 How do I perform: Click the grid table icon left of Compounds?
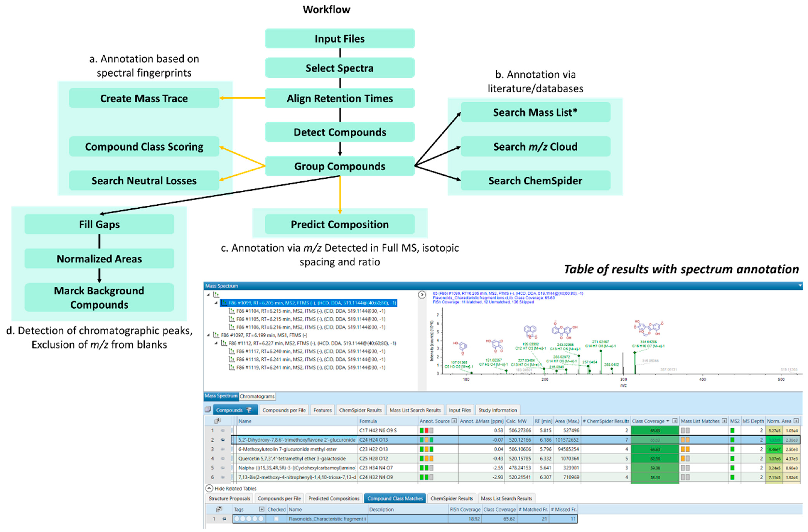208,410
